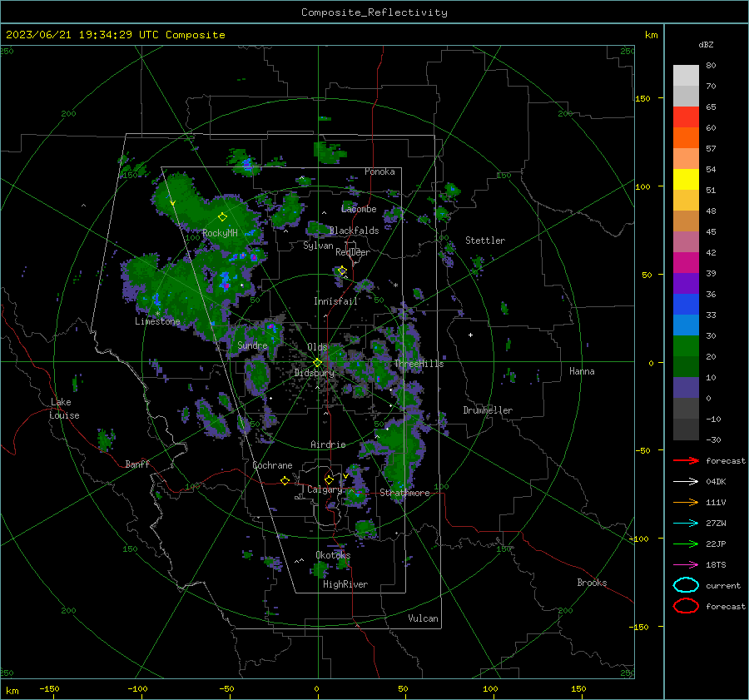Select the purple 39–36 dBZ color swatch
The height and width of the screenshot is (700, 749).
686,283
